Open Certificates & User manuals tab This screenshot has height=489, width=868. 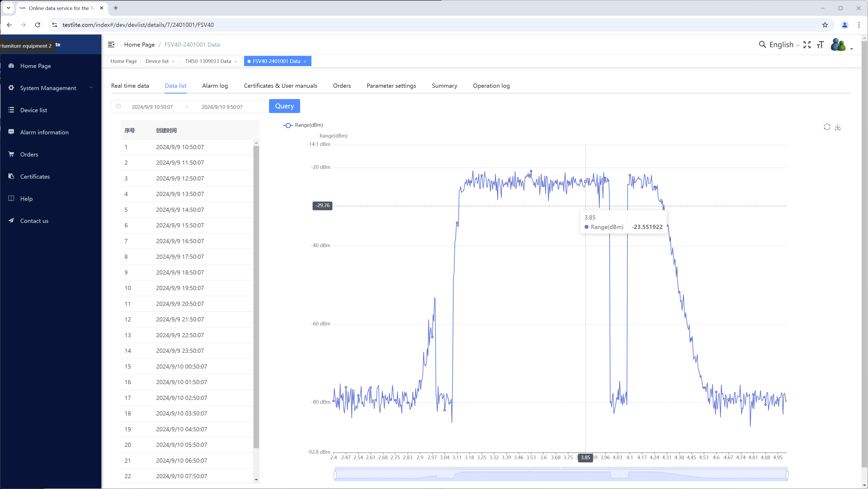[x=280, y=86]
